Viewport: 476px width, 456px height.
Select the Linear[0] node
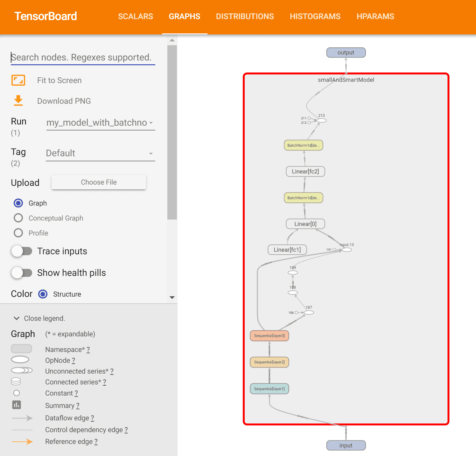(x=305, y=224)
